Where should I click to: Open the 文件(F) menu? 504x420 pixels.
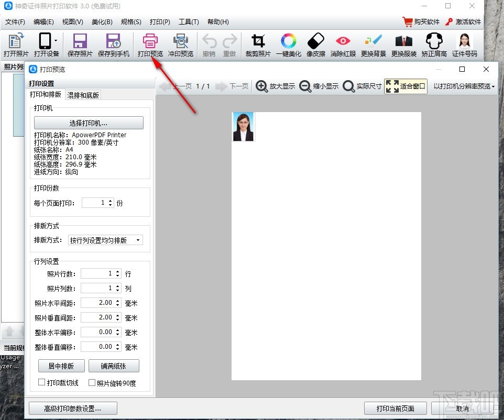[x=15, y=22]
